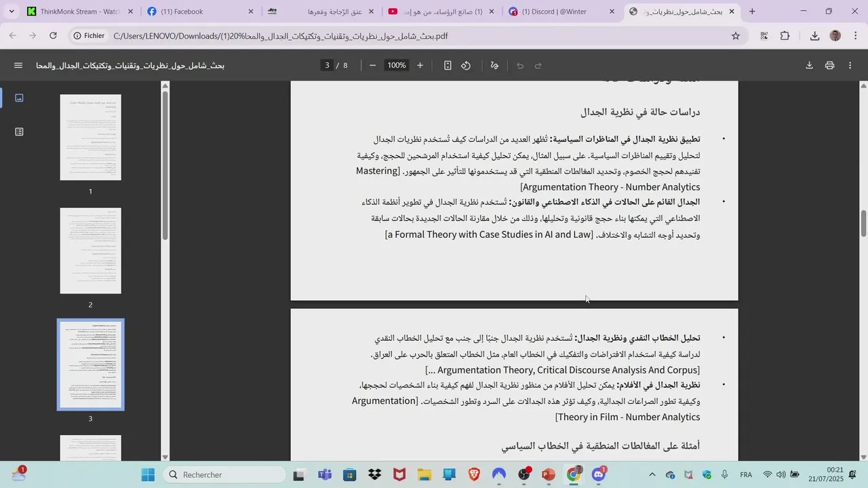The height and width of the screenshot is (488, 868).
Task: Click the 100% zoom level field
Action: point(396,66)
